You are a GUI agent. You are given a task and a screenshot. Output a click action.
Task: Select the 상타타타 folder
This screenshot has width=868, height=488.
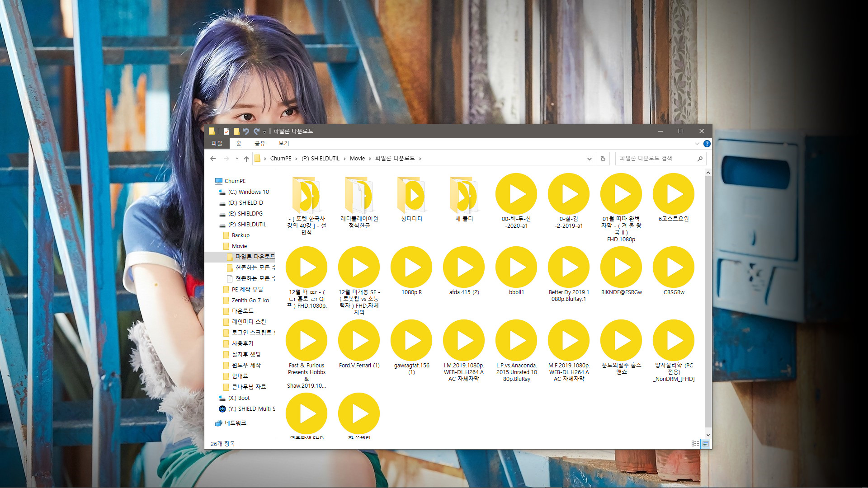412,199
